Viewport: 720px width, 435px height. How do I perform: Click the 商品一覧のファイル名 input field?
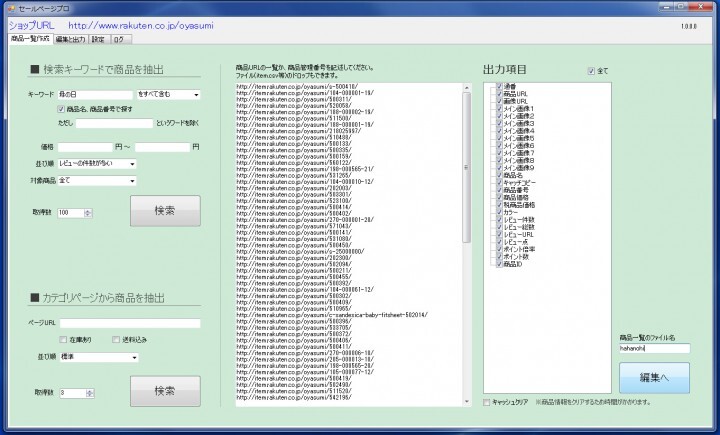pyautogui.click(x=654, y=349)
